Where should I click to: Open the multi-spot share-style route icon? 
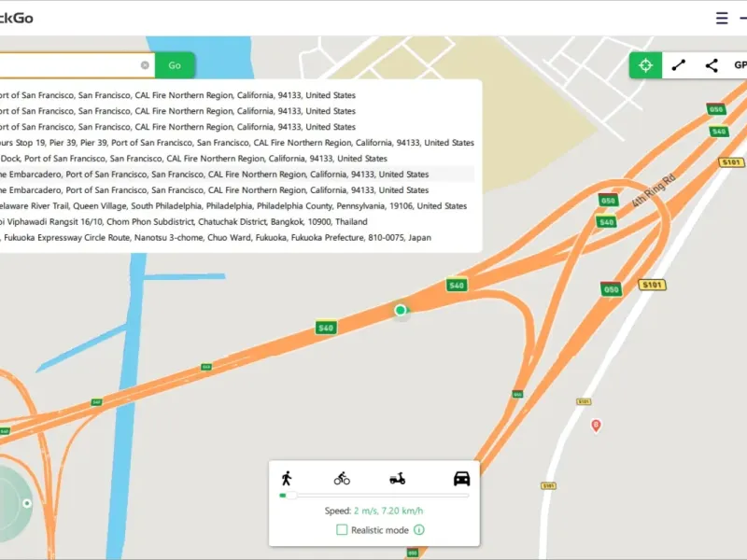coord(712,65)
